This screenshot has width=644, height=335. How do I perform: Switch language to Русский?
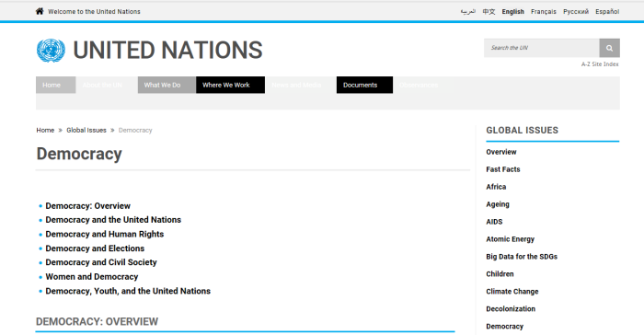point(576,12)
